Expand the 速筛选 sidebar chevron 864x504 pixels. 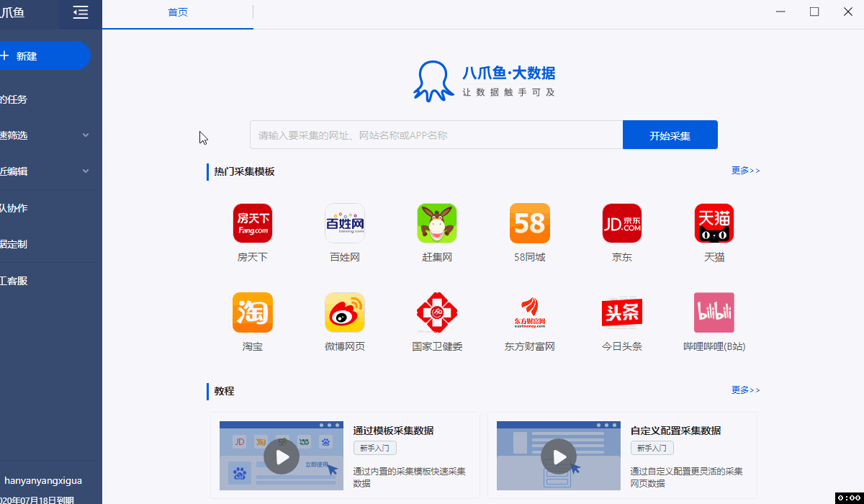pos(86,135)
